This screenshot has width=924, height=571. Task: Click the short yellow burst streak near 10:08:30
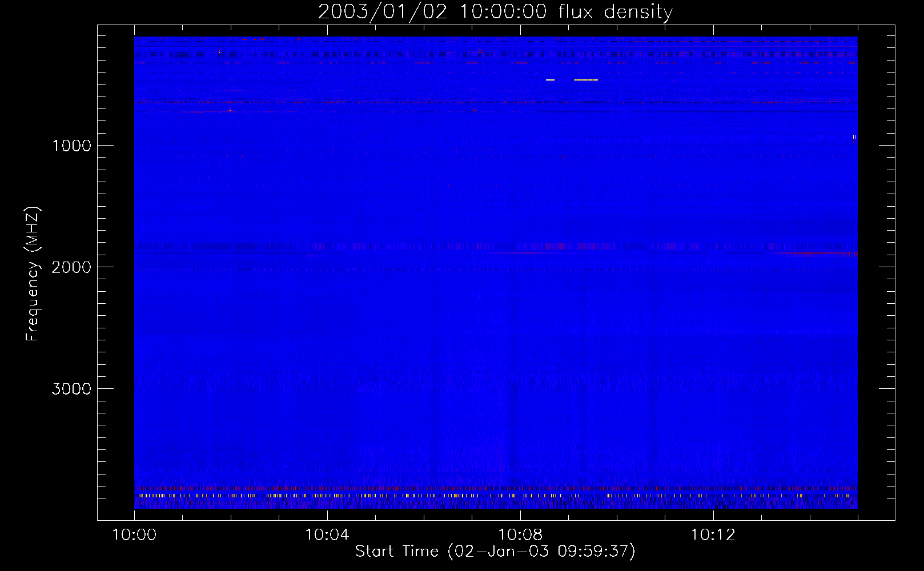click(x=550, y=80)
